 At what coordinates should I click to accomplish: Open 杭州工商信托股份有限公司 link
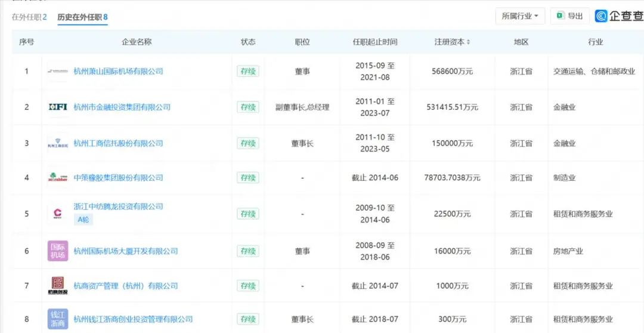point(118,143)
